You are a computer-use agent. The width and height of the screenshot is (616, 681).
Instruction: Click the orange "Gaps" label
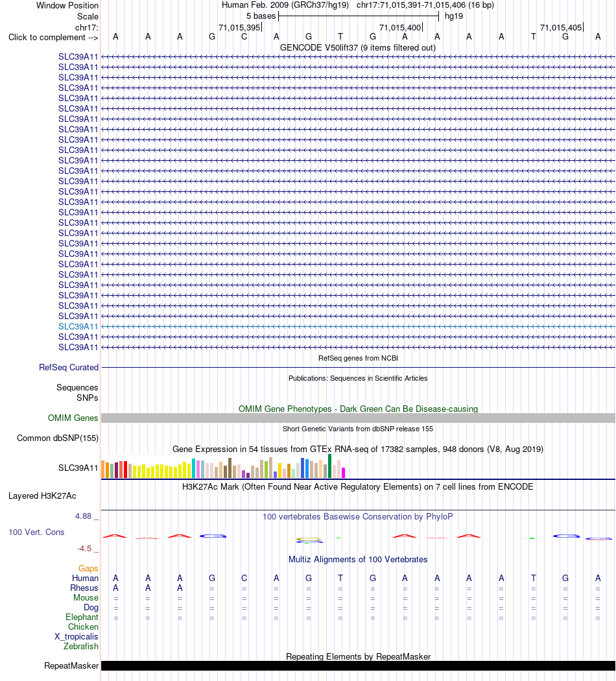88,569
